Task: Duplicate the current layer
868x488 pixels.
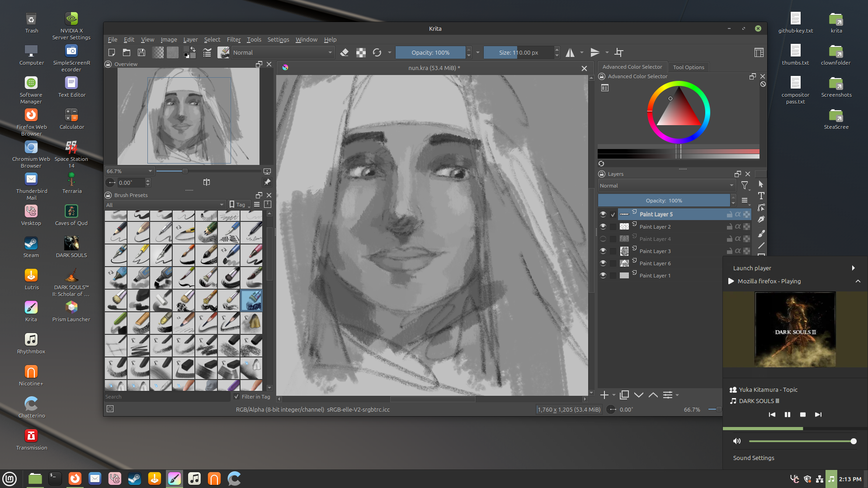Action: tap(624, 395)
